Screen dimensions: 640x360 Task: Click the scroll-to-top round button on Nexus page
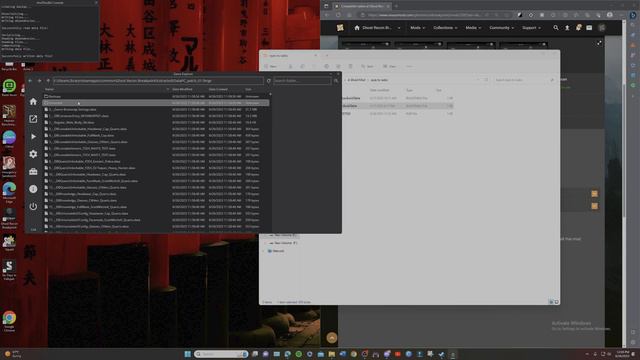[x=332, y=338]
